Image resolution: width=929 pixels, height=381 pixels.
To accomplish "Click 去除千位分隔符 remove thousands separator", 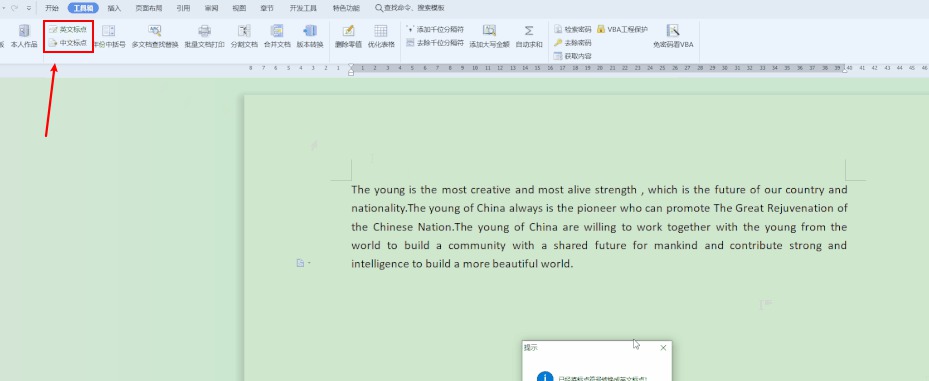I will point(435,43).
